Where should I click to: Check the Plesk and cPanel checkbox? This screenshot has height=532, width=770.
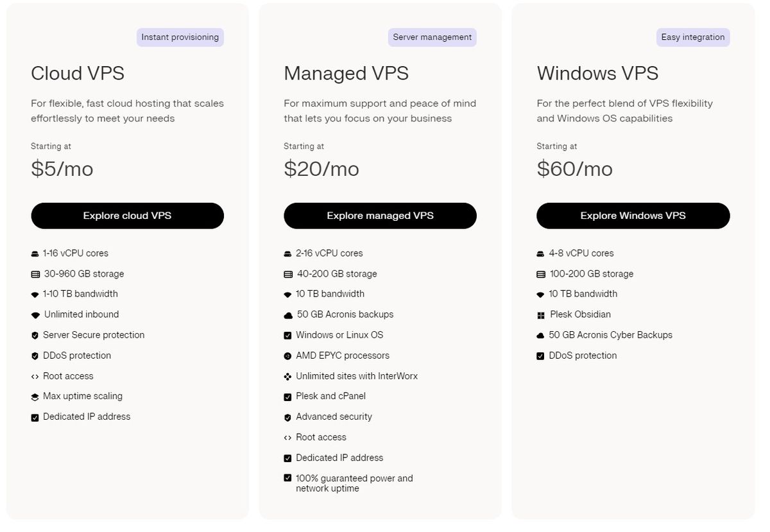[x=287, y=397]
